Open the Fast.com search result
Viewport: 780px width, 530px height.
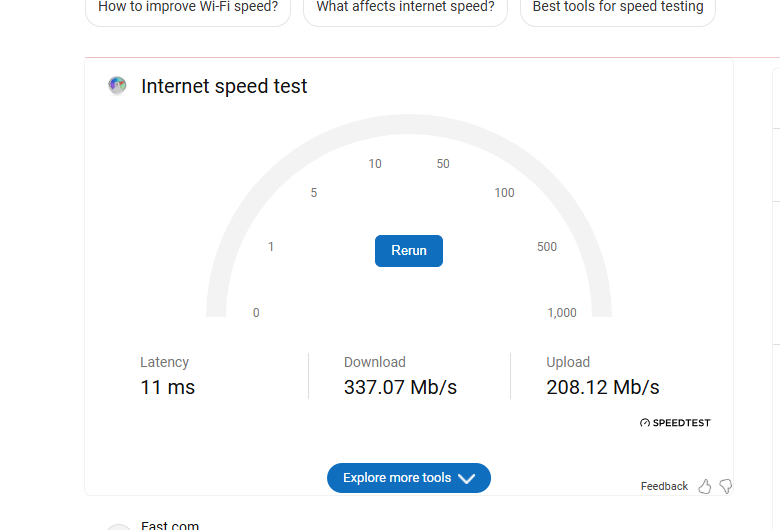click(170, 525)
